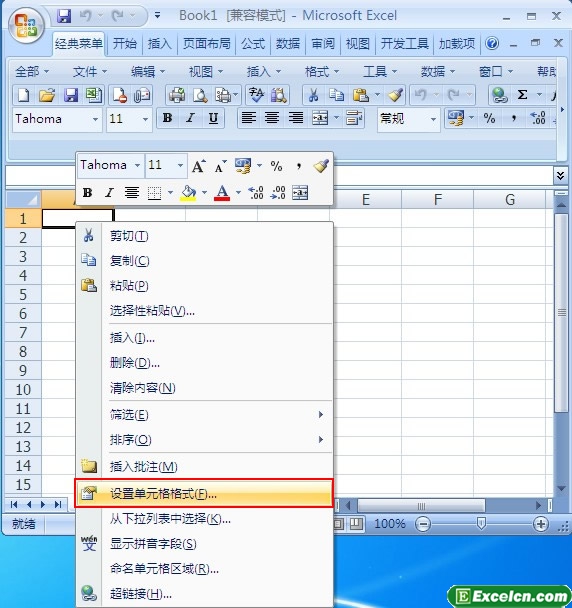Viewport: 572px width, 608px height.
Task: Click the Help question mark icon
Action: tap(492, 43)
